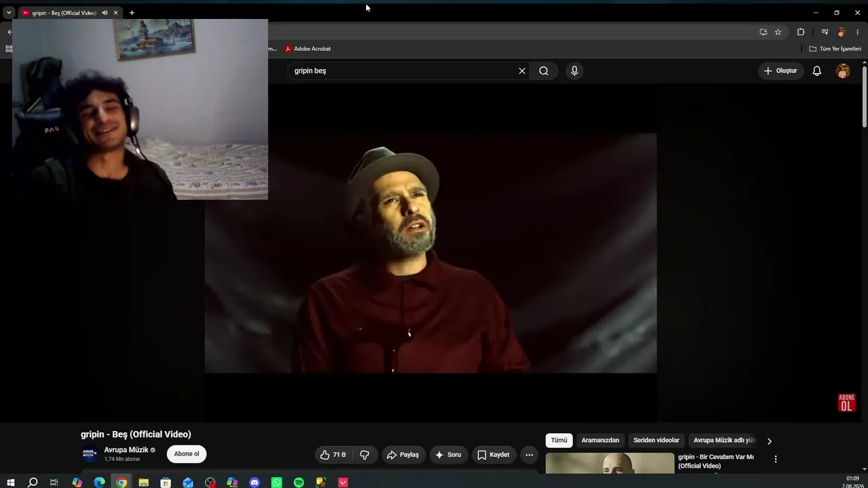
Task: Click the gripin music video player
Action: tap(431, 253)
